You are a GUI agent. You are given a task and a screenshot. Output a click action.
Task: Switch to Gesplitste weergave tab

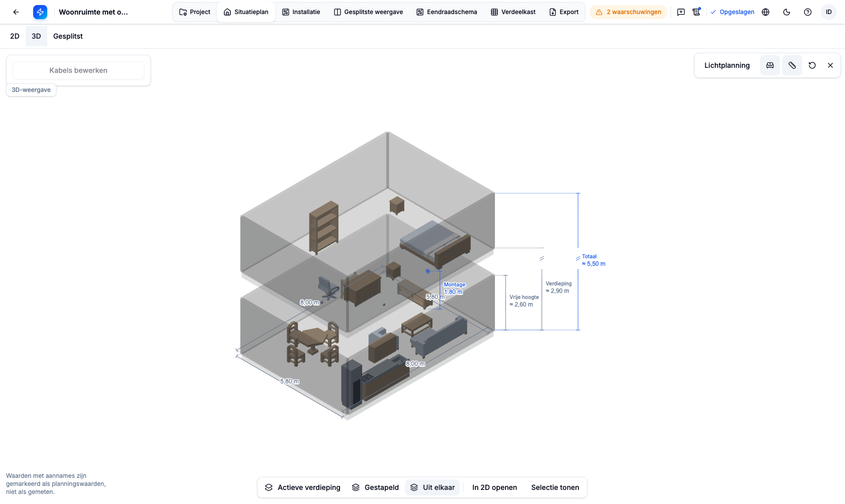368,12
